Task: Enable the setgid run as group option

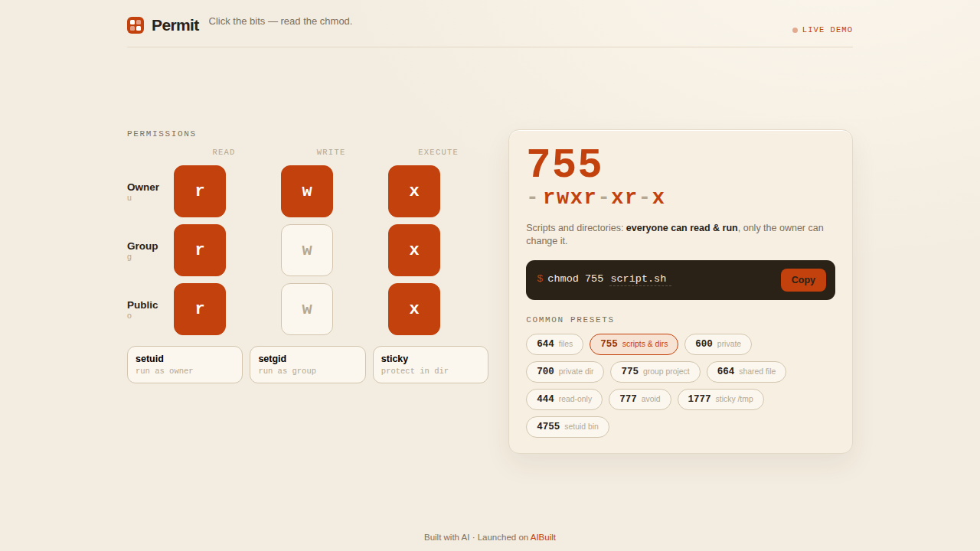Action: (308, 364)
